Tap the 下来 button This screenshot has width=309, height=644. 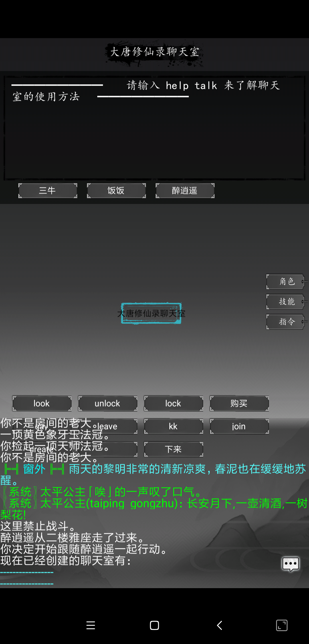(174, 449)
